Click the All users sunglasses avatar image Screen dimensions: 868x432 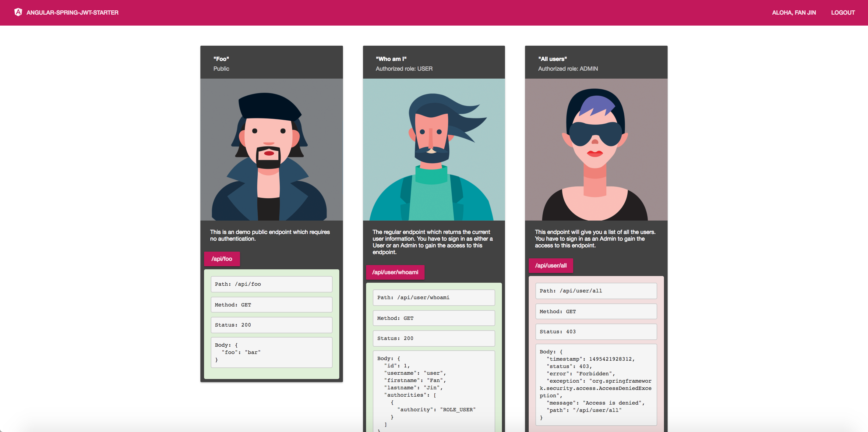(x=596, y=150)
